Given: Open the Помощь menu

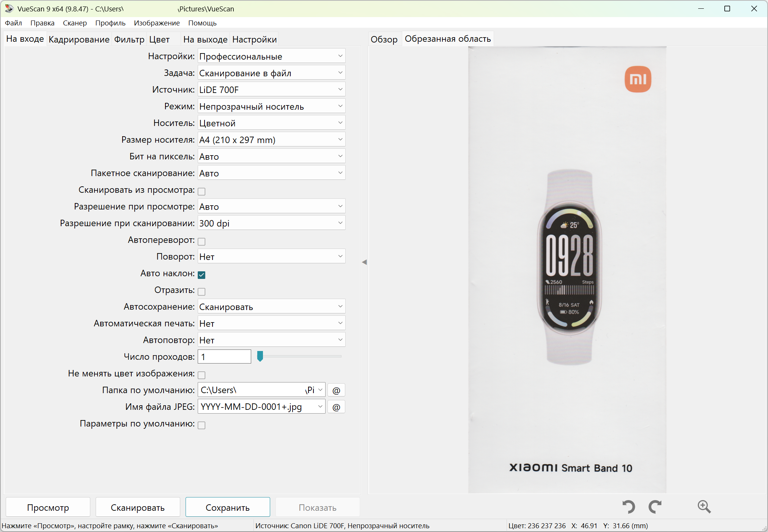Looking at the screenshot, I should [202, 23].
